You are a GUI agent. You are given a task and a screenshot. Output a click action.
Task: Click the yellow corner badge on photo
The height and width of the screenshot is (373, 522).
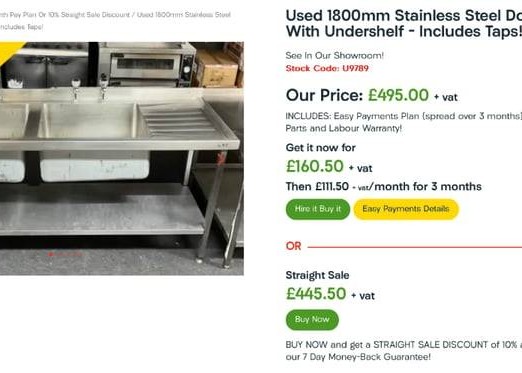pos(8,50)
